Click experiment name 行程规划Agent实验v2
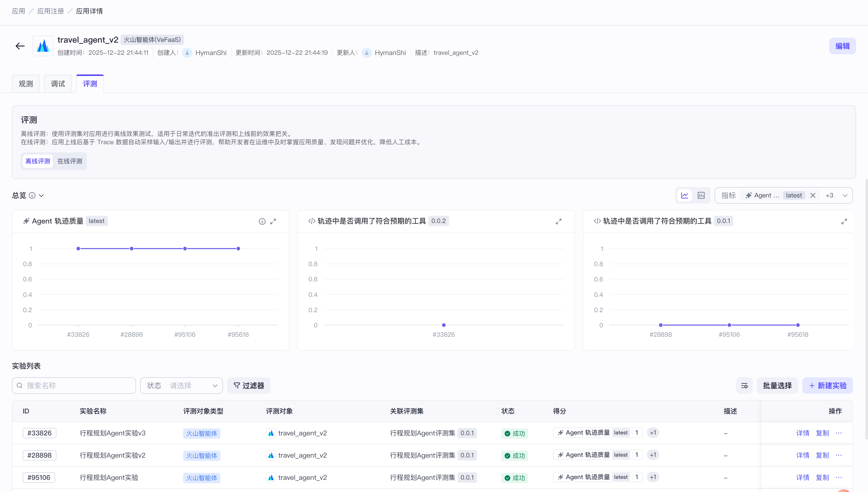Image resolution: width=868 pixels, height=492 pixels. coord(113,455)
